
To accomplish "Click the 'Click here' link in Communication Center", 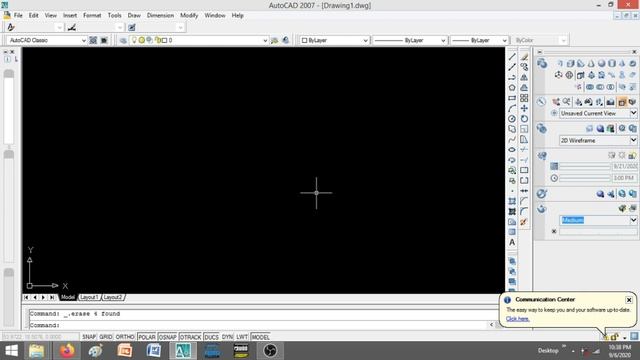I will coord(518,319).
